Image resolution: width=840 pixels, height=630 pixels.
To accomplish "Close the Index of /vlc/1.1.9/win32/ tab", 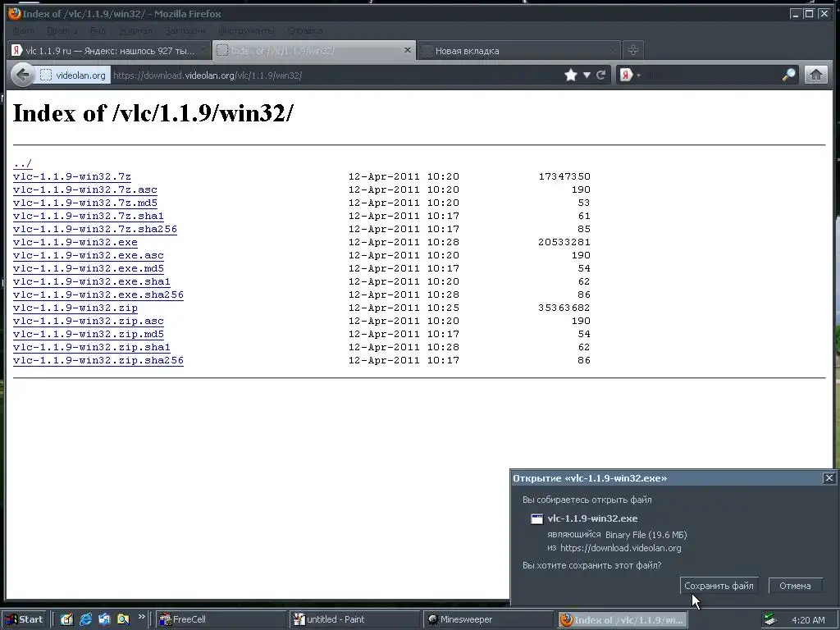I will point(407,50).
